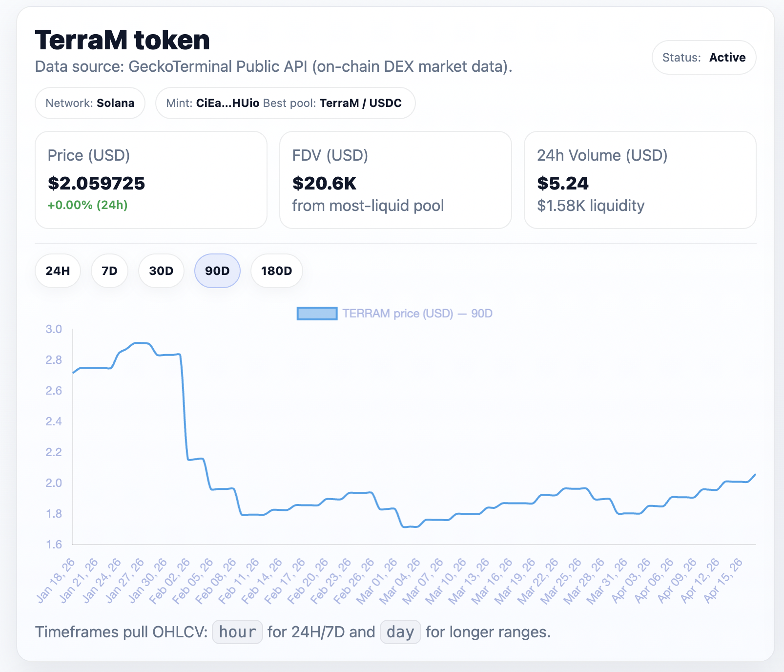This screenshot has height=672, width=784.
Task: Show the 180D price history
Action: click(276, 271)
